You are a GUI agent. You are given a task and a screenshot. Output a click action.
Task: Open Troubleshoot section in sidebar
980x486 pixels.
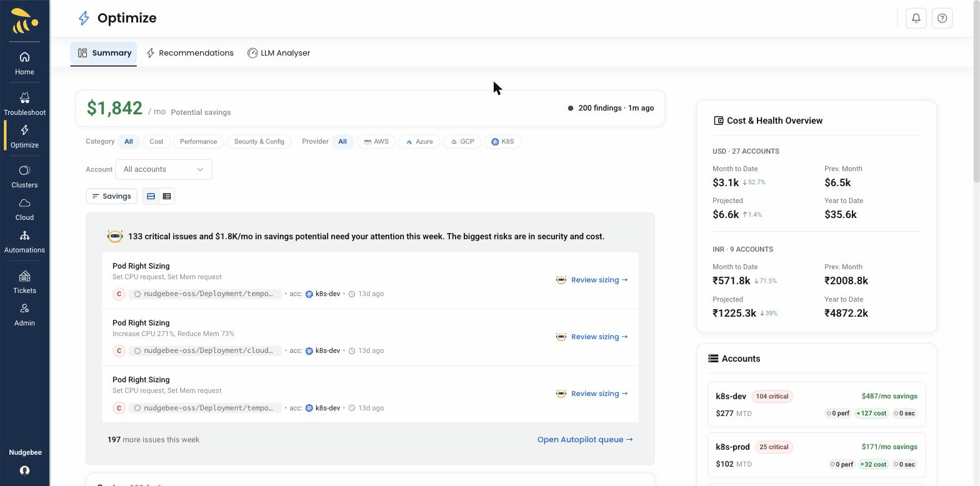tap(24, 104)
